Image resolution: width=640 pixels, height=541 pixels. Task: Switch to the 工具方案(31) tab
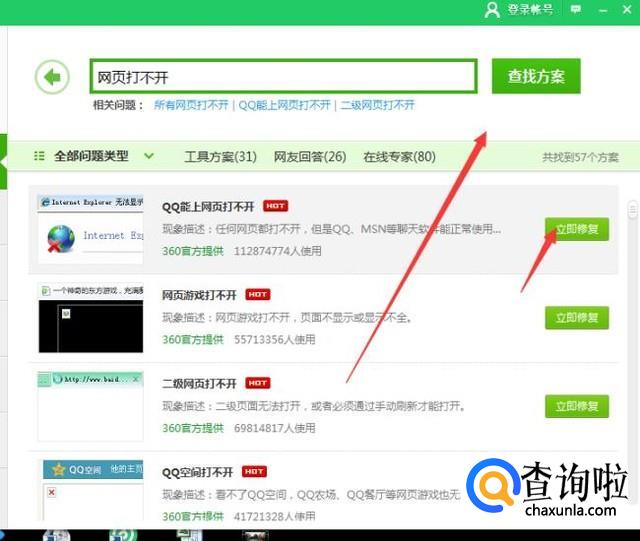(220, 156)
